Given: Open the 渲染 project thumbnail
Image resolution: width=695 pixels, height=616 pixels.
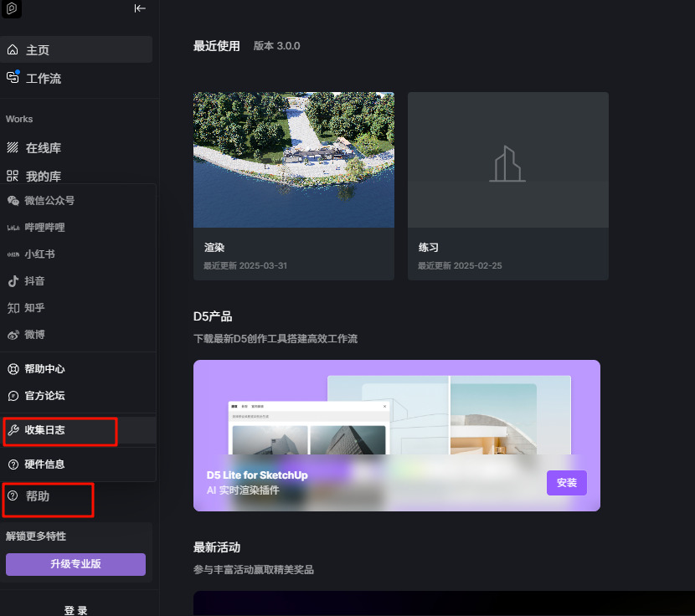Looking at the screenshot, I should click(293, 160).
